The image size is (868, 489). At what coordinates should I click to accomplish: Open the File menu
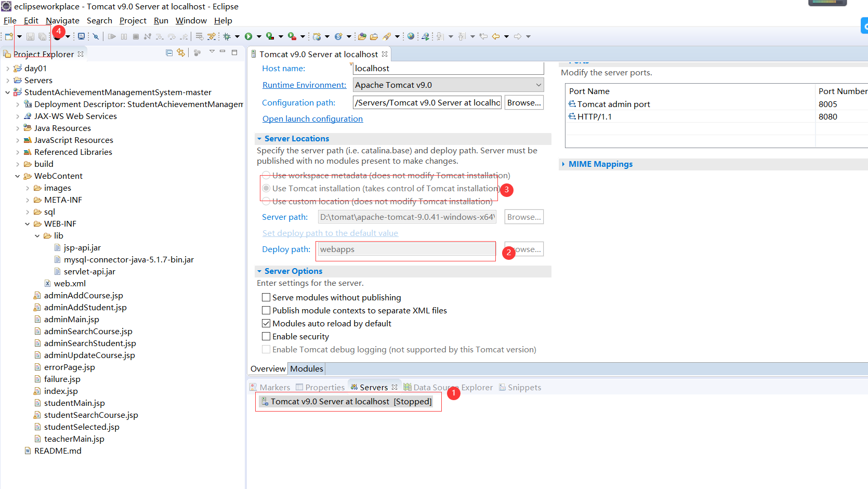10,21
